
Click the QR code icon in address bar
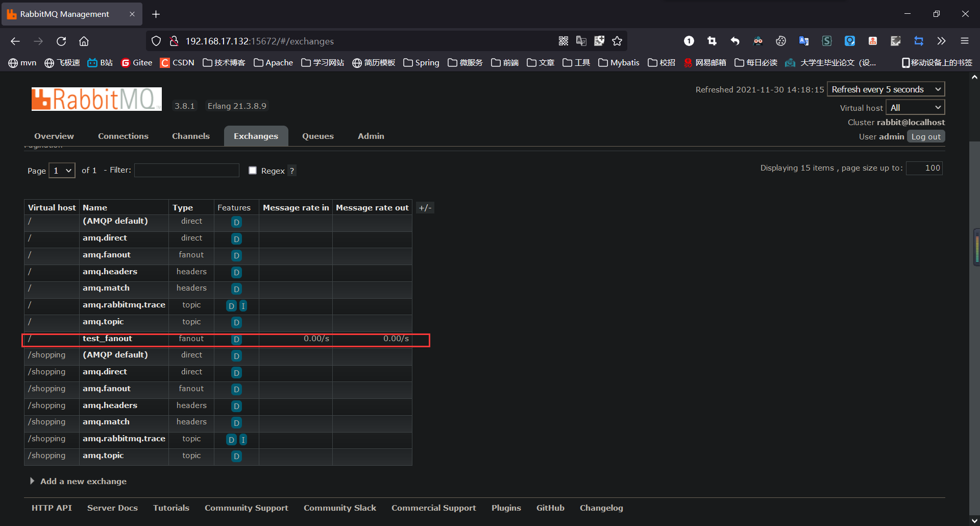tap(563, 41)
